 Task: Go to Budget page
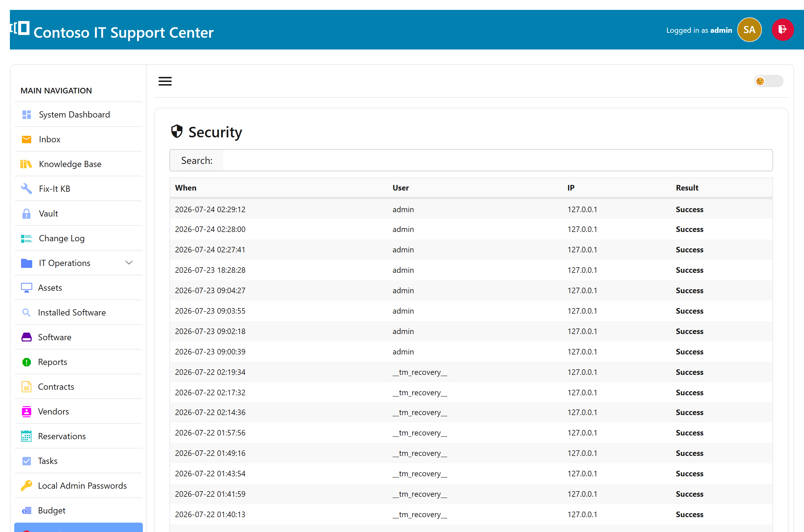pos(78,511)
